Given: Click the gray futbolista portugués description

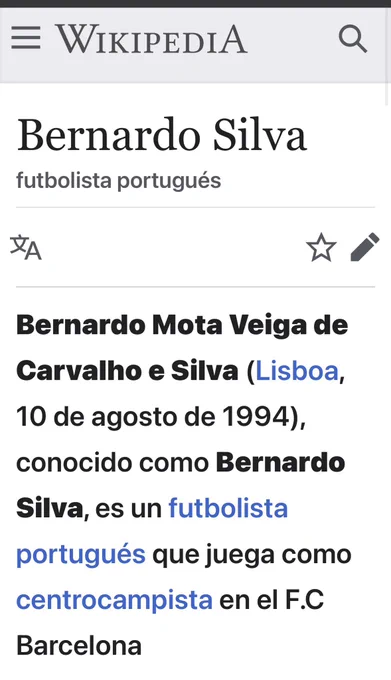Looking at the screenshot, I should (x=119, y=180).
